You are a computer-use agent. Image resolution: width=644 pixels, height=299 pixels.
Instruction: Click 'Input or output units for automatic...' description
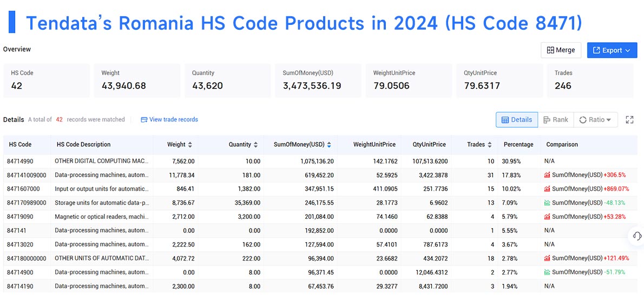coord(102,189)
